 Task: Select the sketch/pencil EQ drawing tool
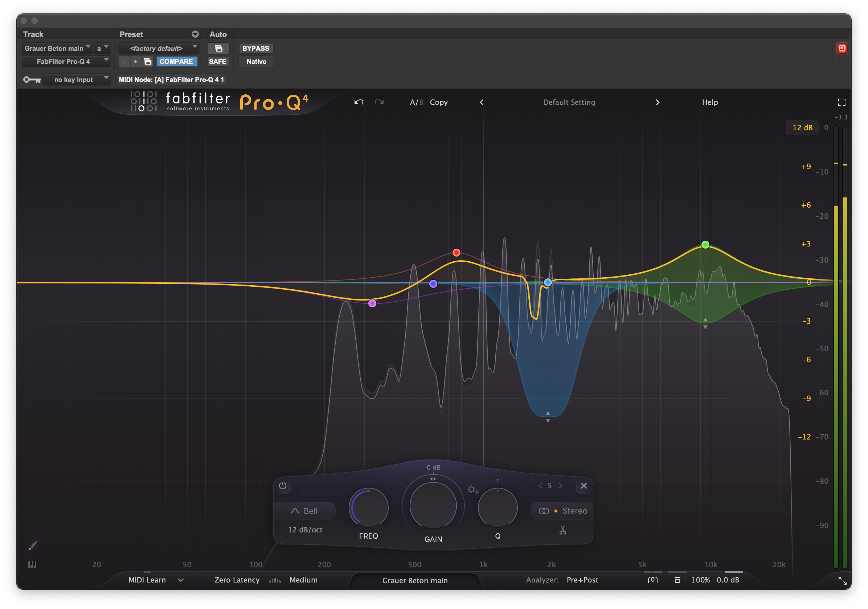(33, 545)
